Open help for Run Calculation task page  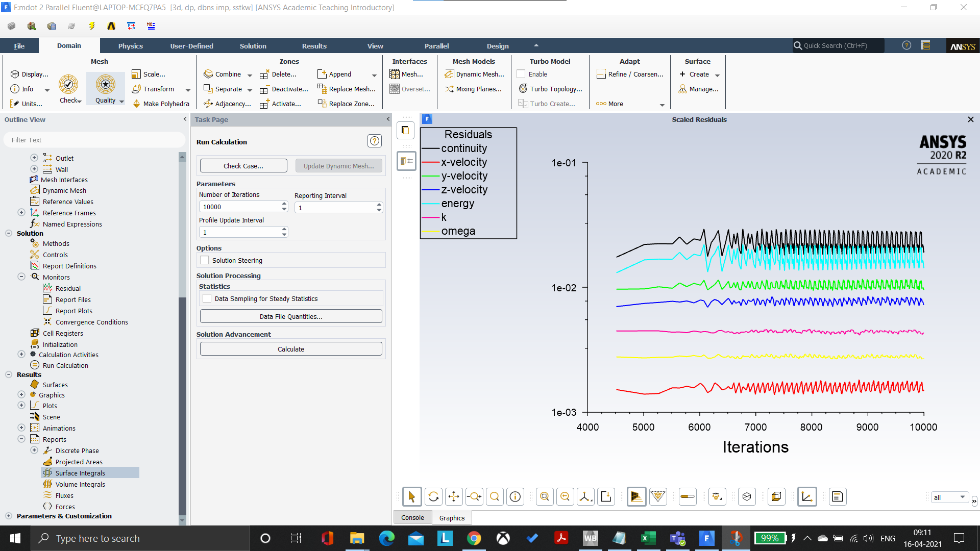click(375, 141)
